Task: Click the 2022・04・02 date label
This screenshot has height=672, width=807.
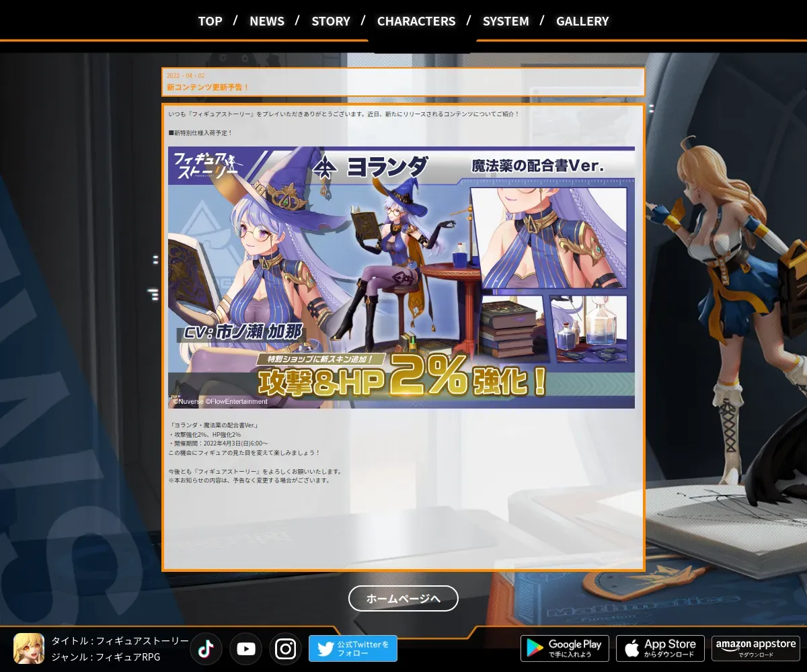Action: 186,76
